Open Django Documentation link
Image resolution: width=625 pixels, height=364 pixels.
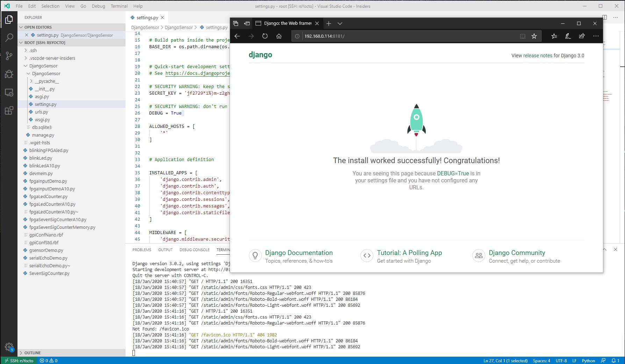pyautogui.click(x=299, y=253)
